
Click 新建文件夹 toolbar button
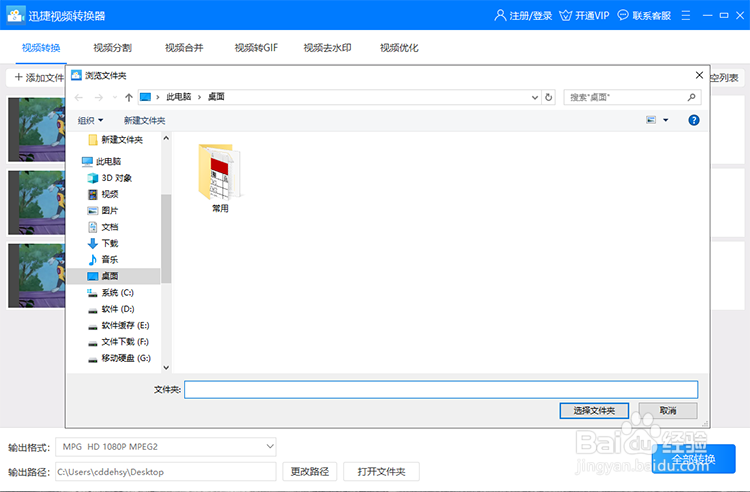tap(144, 120)
